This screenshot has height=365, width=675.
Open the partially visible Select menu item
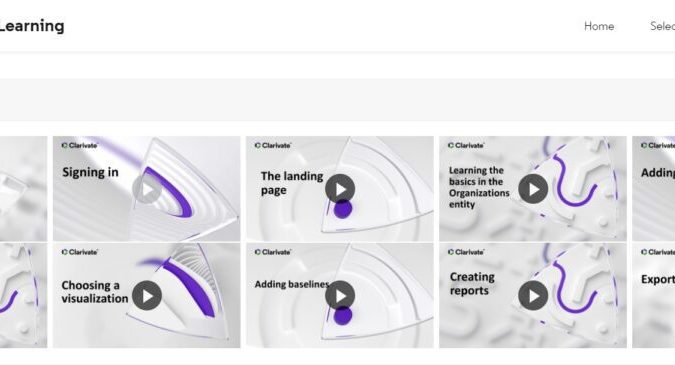[x=663, y=26]
